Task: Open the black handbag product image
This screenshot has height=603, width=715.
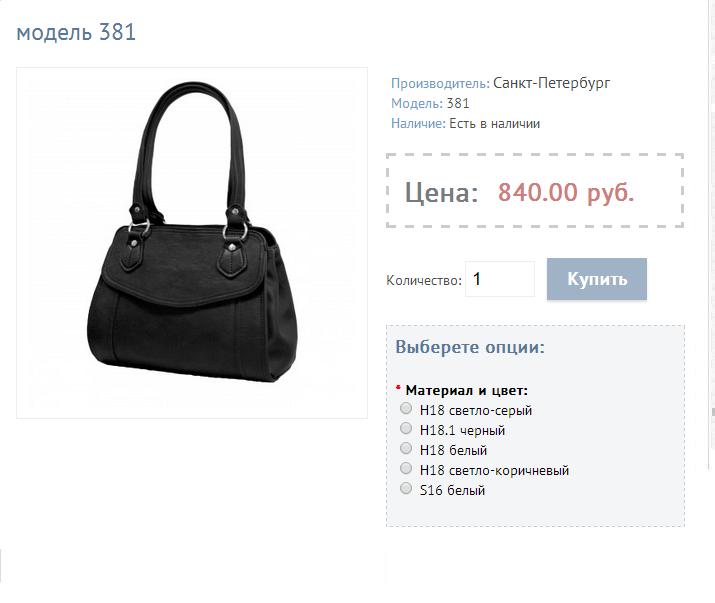Action: [192, 243]
